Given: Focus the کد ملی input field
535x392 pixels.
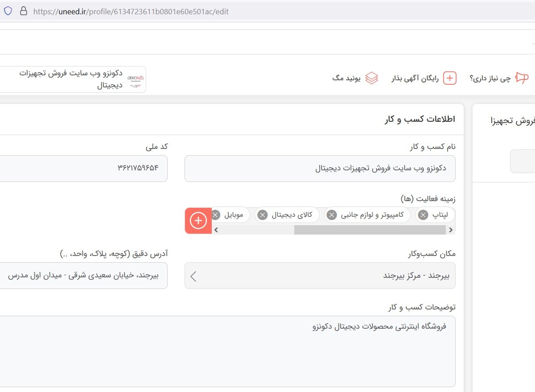Looking at the screenshot, I should click(83, 169).
